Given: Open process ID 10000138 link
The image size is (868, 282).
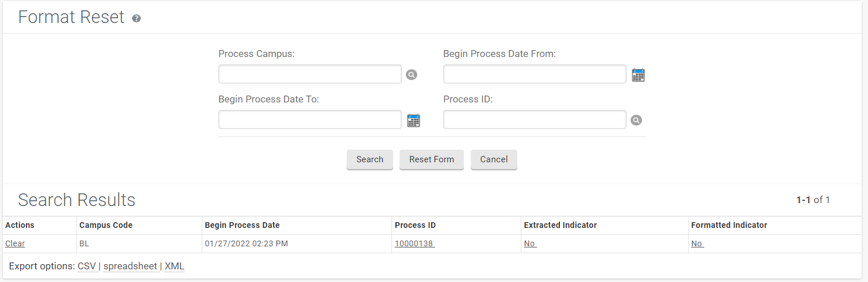Looking at the screenshot, I should (x=414, y=243).
